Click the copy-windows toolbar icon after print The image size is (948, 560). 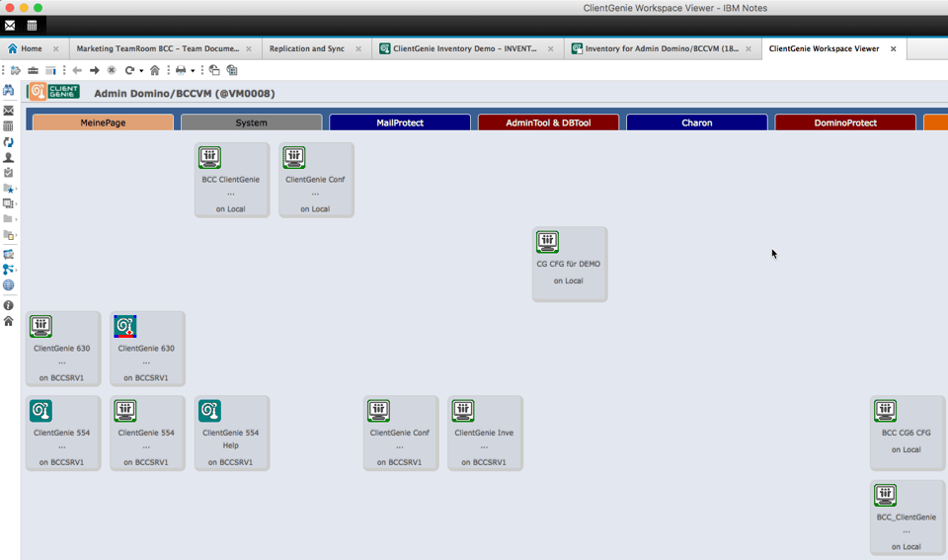(214, 70)
